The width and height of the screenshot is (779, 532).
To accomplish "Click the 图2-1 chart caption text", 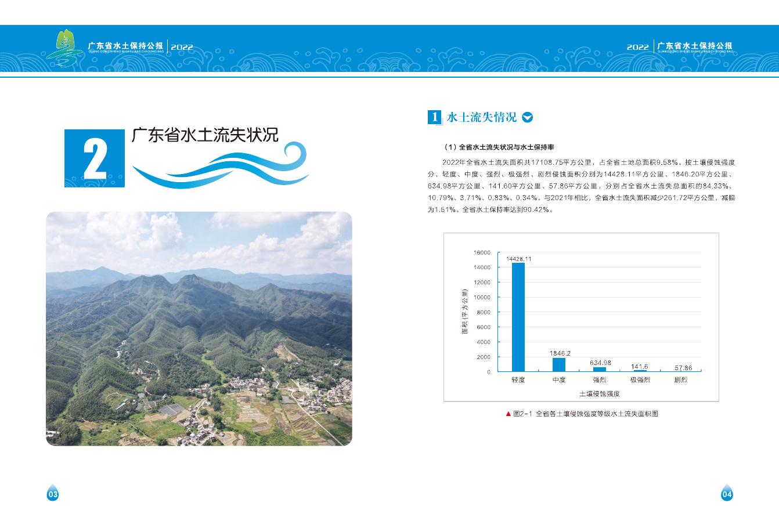I will [586, 414].
